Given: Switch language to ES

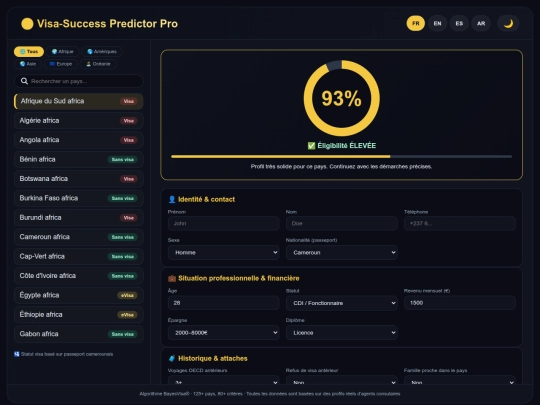Looking at the screenshot, I should pos(459,23).
